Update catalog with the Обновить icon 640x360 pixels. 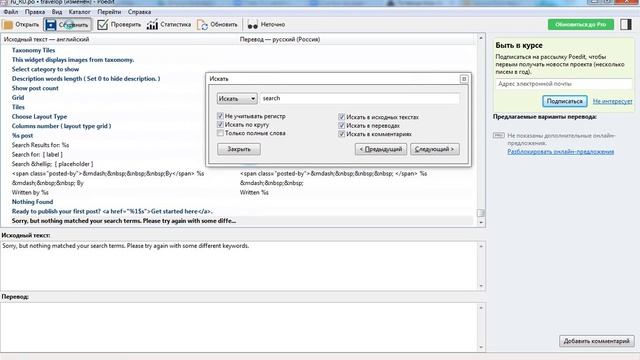[202, 24]
